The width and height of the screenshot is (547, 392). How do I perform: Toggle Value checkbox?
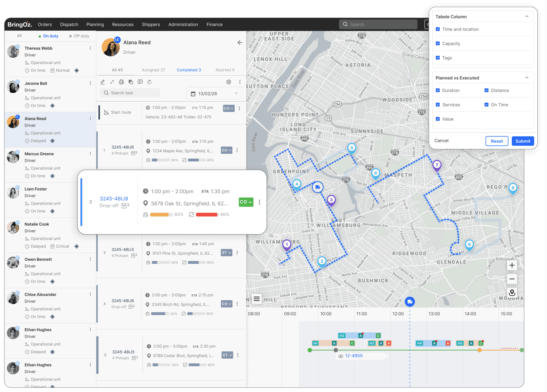click(438, 119)
